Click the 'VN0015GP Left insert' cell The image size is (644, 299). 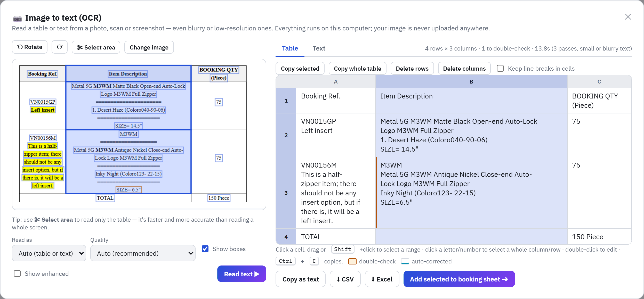click(x=335, y=135)
